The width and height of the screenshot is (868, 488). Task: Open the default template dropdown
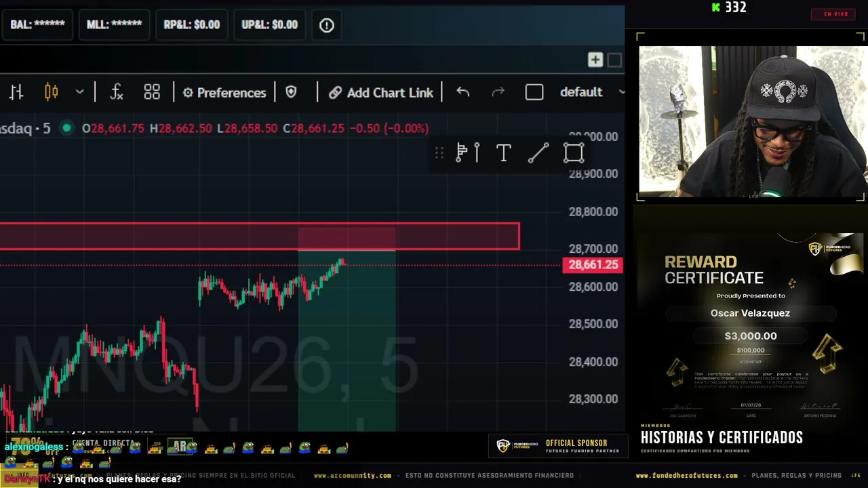click(591, 92)
